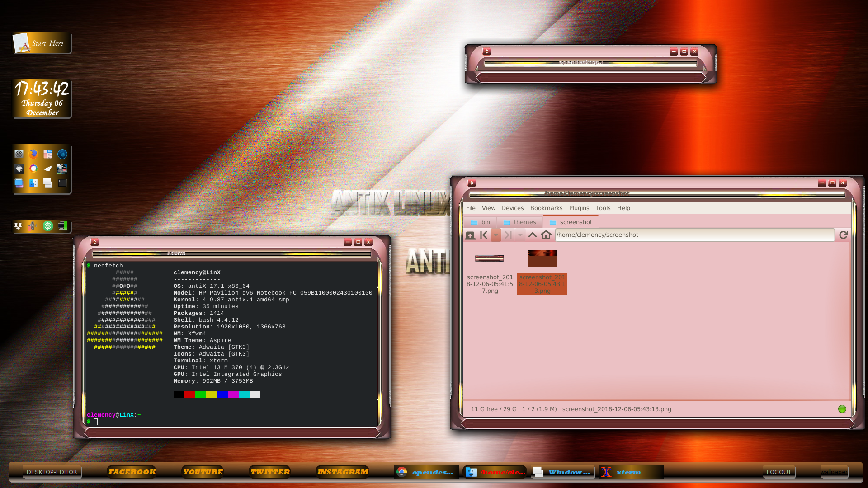868x488 pixels.
Task: Select the screenshot tab
Action: [x=571, y=222]
